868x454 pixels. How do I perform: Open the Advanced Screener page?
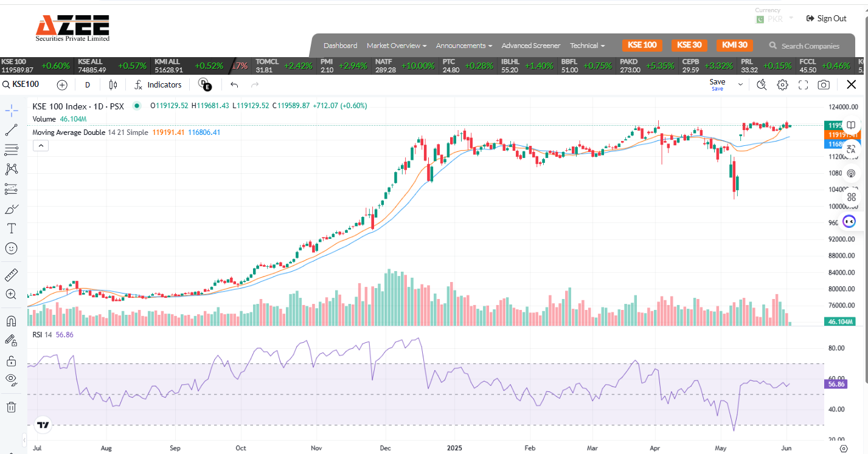pos(531,46)
